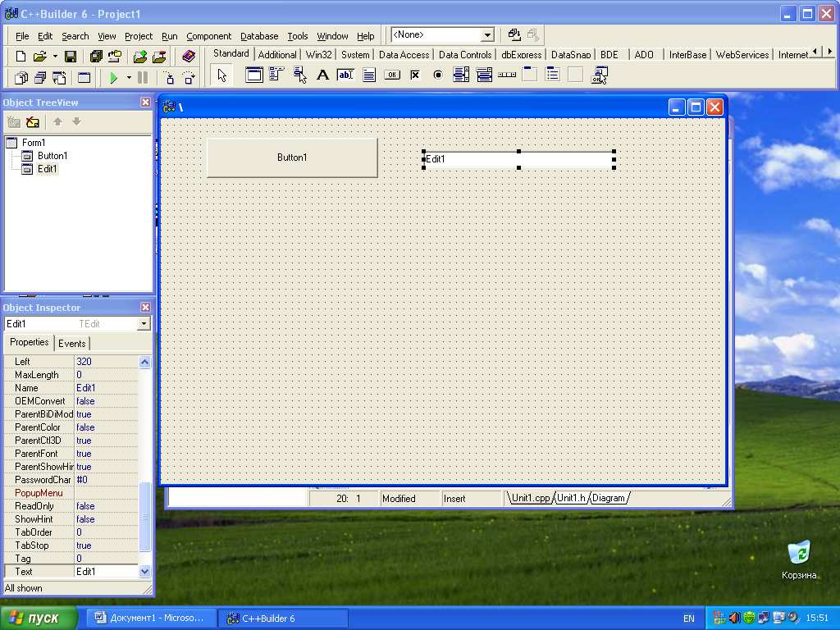
Task: Select the ListBox component icon
Action: (x=461, y=75)
